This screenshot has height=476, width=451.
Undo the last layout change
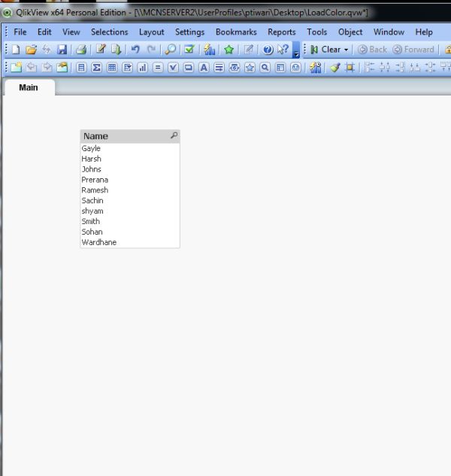click(x=135, y=49)
